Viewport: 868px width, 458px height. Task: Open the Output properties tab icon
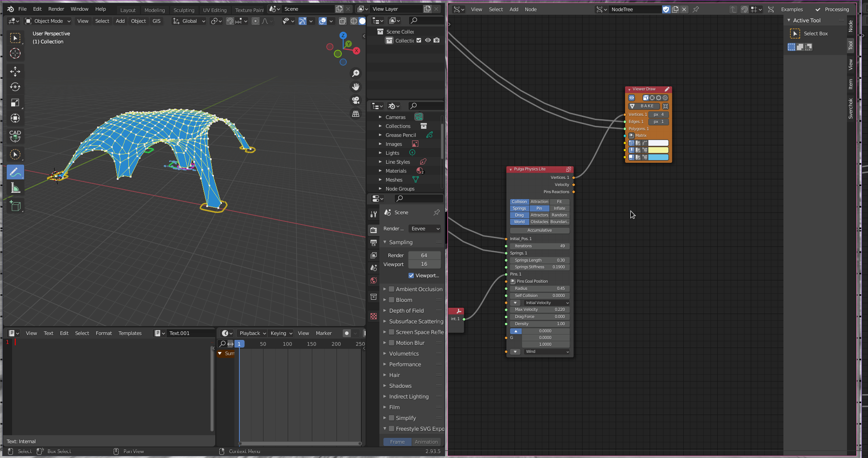click(x=374, y=242)
